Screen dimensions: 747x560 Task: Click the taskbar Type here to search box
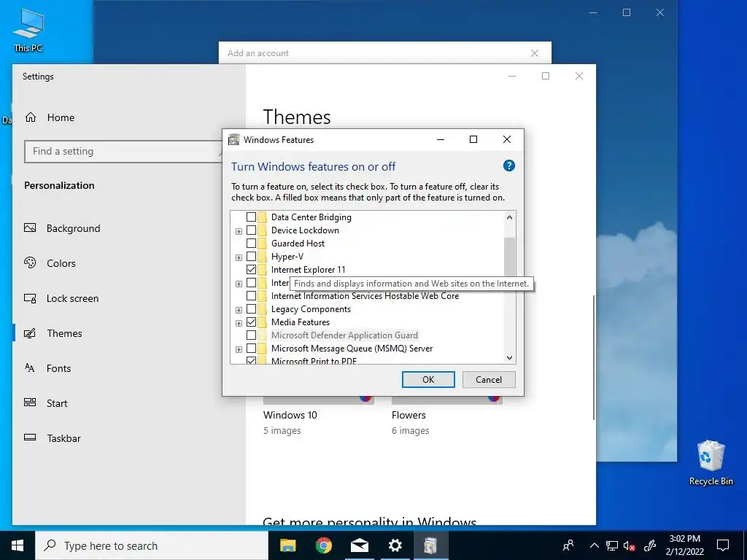click(152, 545)
